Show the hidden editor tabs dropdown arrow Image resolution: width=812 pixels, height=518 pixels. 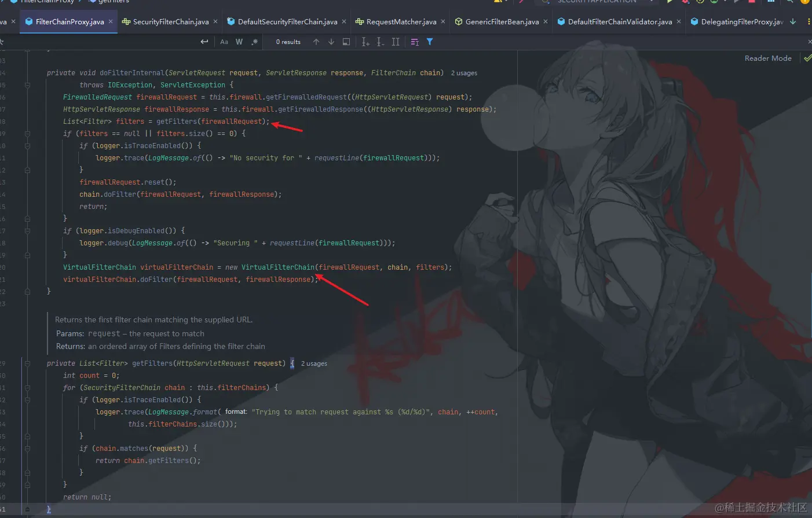tap(793, 22)
